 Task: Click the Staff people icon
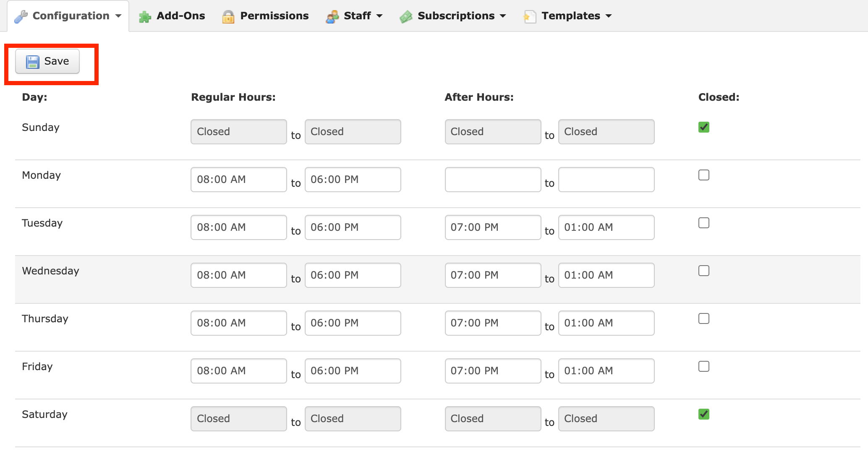click(332, 17)
